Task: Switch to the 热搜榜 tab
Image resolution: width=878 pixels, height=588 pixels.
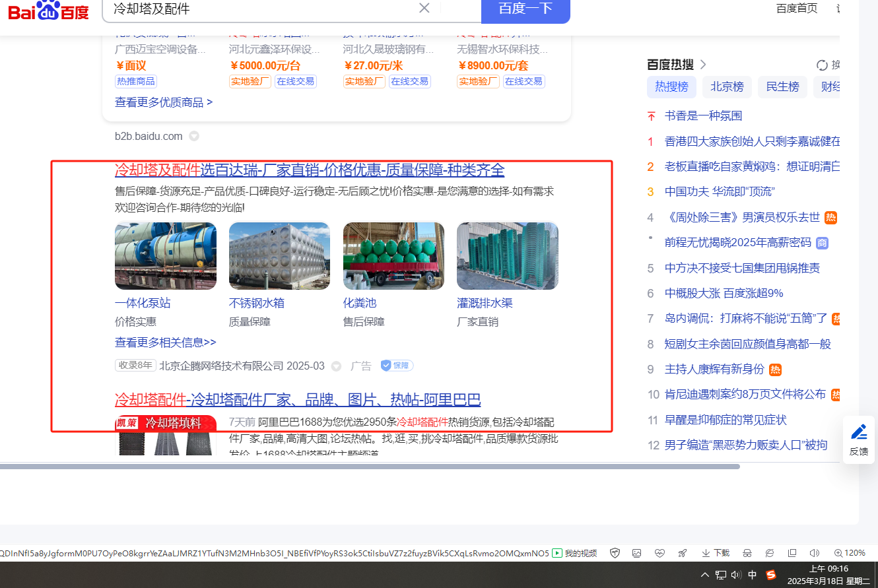Action: pos(671,86)
